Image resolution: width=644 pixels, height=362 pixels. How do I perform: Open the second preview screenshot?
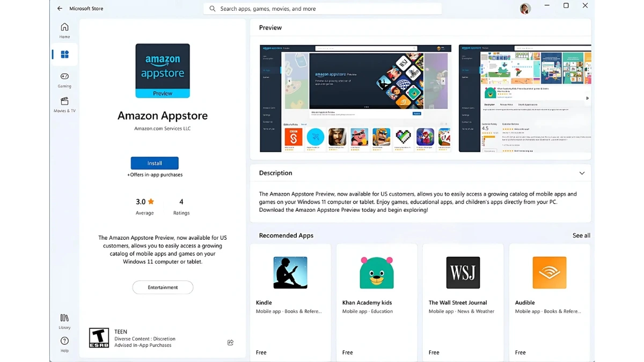pos(525,98)
